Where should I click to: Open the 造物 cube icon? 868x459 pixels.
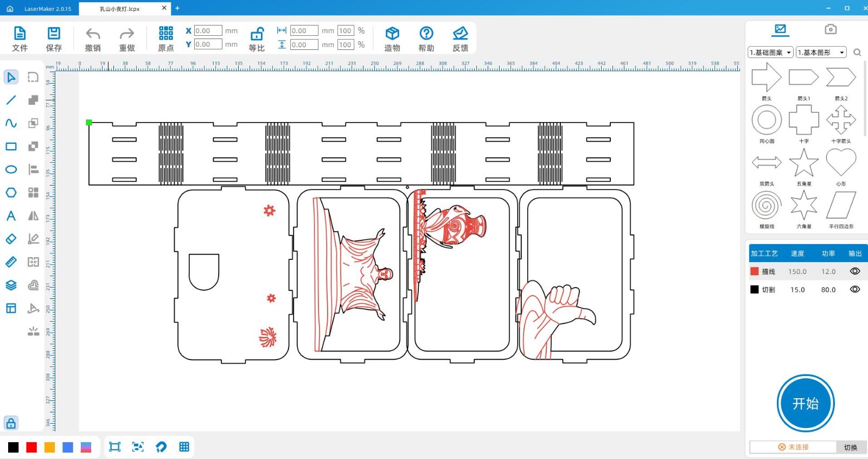392,34
